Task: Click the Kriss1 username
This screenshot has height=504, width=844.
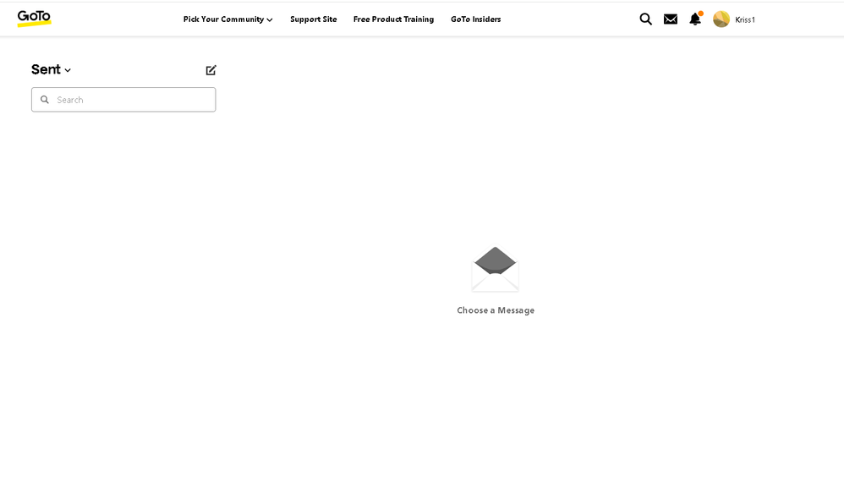Action: click(744, 19)
